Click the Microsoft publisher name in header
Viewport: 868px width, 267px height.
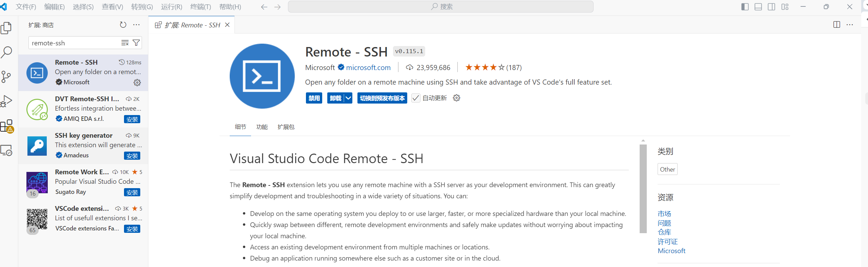click(x=320, y=68)
